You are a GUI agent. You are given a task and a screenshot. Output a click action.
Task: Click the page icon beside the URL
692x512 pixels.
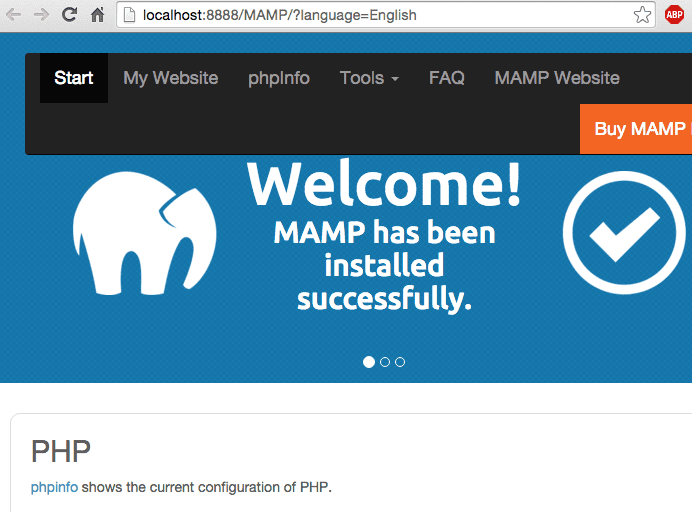point(129,15)
